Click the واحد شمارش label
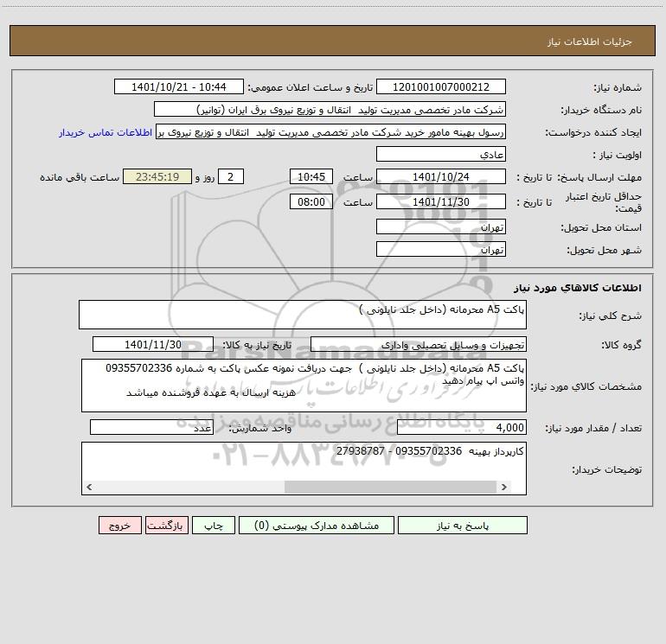 pyautogui.click(x=260, y=428)
